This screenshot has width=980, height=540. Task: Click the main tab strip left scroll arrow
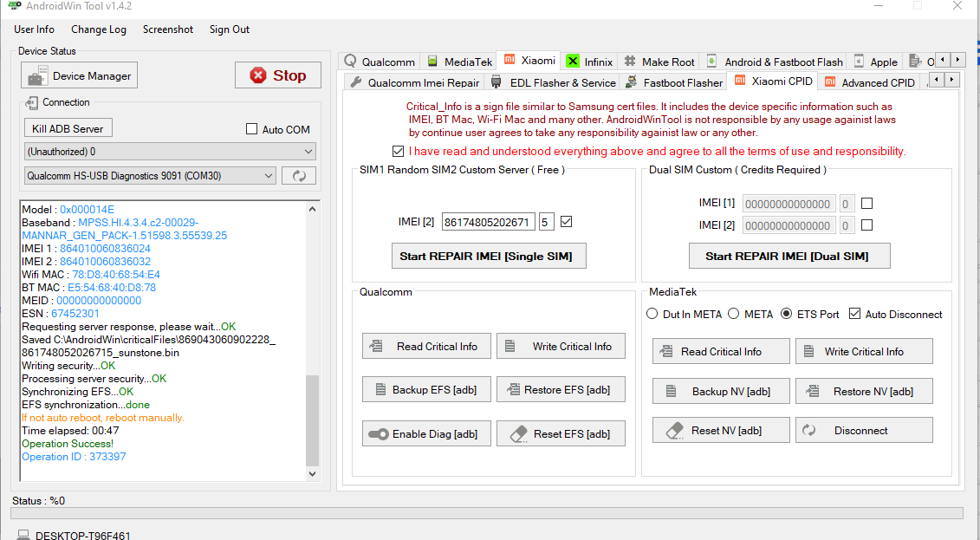pos(943,60)
